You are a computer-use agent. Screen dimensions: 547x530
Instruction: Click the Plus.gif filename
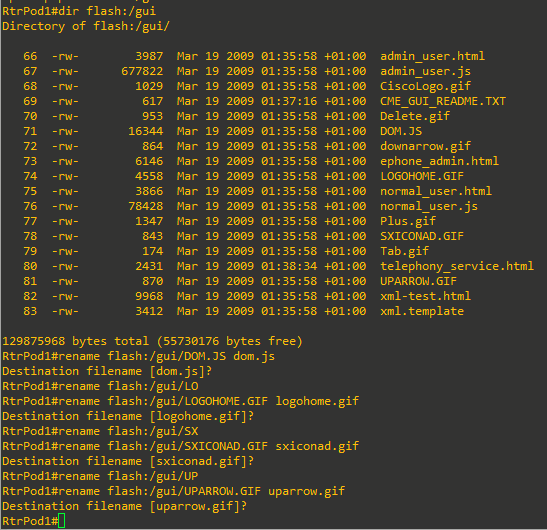click(408, 222)
